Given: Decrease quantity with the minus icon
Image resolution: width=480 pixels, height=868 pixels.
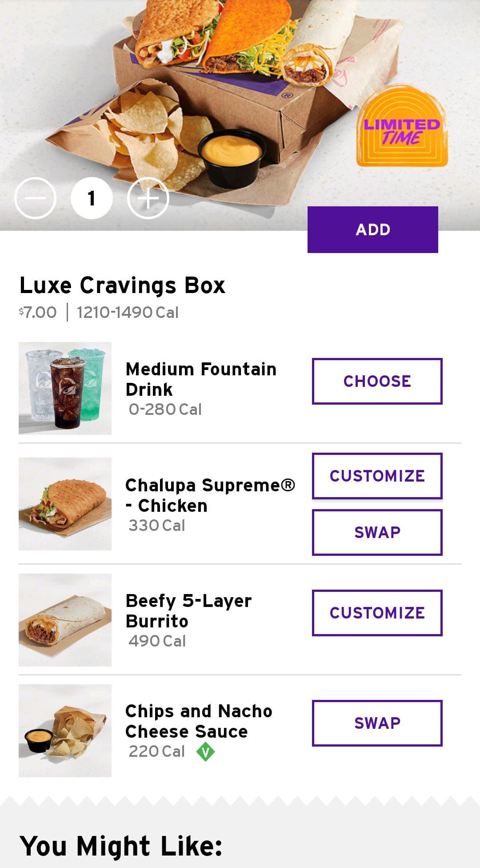Looking at the screenshot, I should click(x=35, y=198).
